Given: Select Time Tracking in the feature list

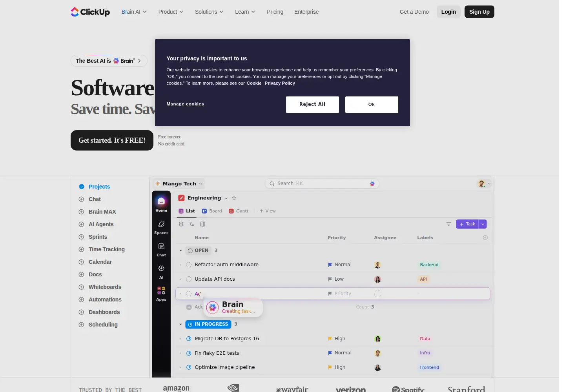Looking at the screenshot, I should (x=102, y=249).
